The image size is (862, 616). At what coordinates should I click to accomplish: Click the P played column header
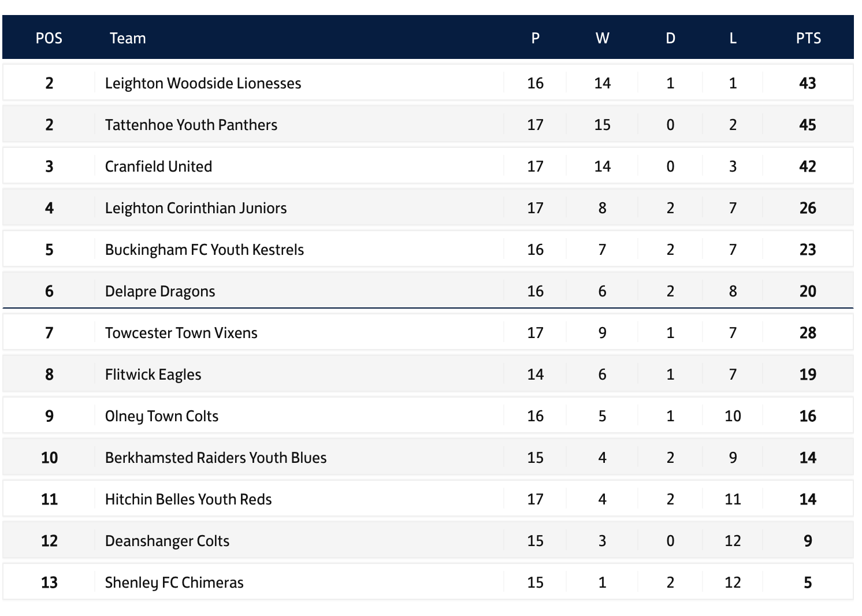(x=536, y=38)
